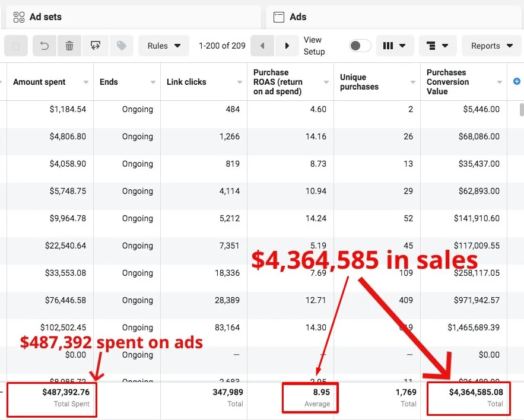Toggle the View Setup switch
The width and height of the screenshot is (524, 420).
[x=360, y=46]
